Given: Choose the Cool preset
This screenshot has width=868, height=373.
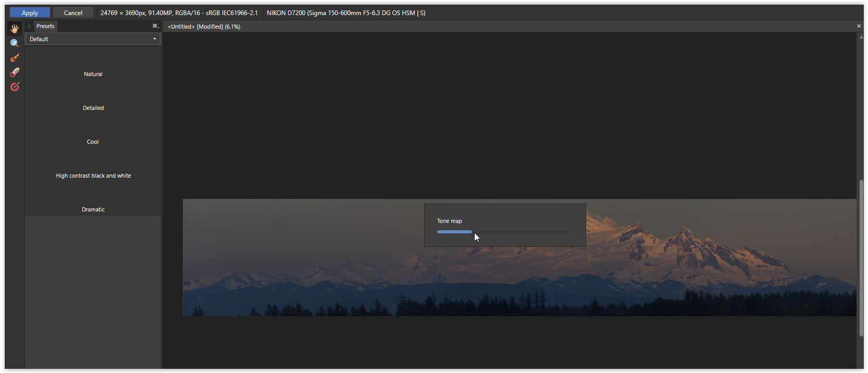Looking at the screenshot, I should pos(93,142).
